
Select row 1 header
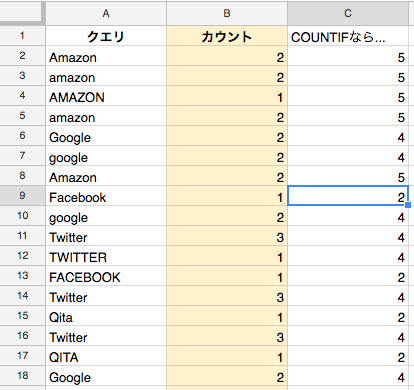pos(22,36)
